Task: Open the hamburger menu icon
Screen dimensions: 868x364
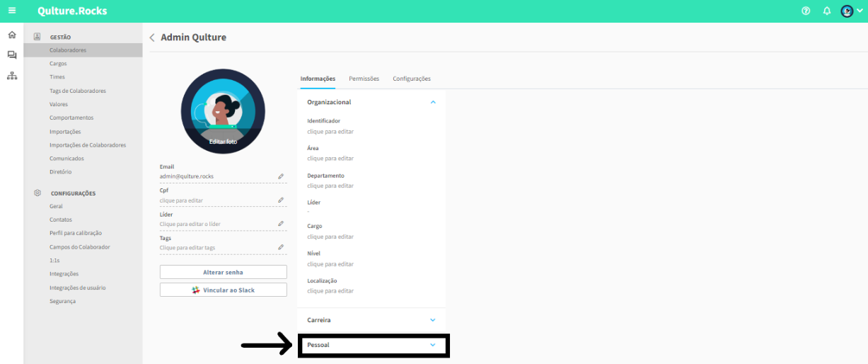Action: click(x=11, y=11)
